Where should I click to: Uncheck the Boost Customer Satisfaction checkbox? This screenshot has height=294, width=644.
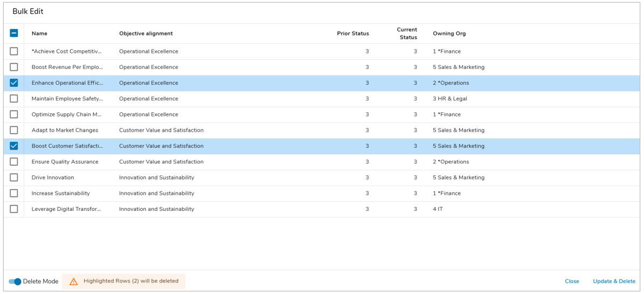pos(14,146)
